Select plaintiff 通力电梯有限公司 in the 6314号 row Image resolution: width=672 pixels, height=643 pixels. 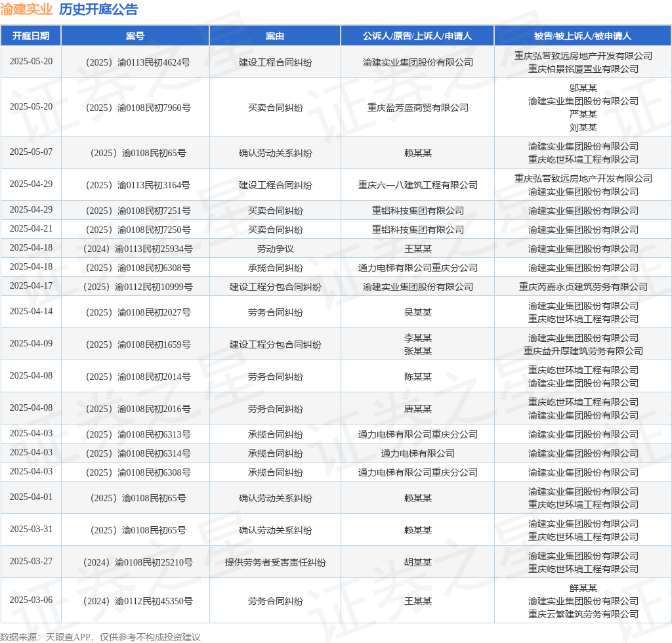click(x=418, y=453)
